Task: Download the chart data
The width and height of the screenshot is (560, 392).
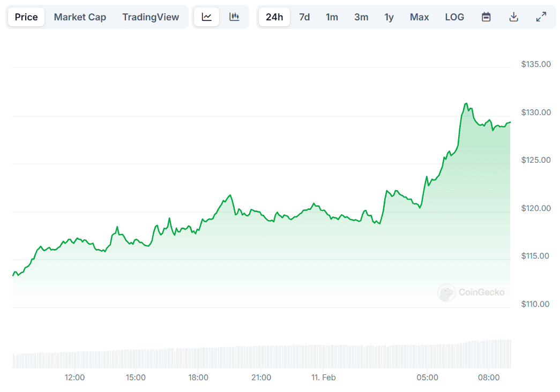Action: pos(513,17)
